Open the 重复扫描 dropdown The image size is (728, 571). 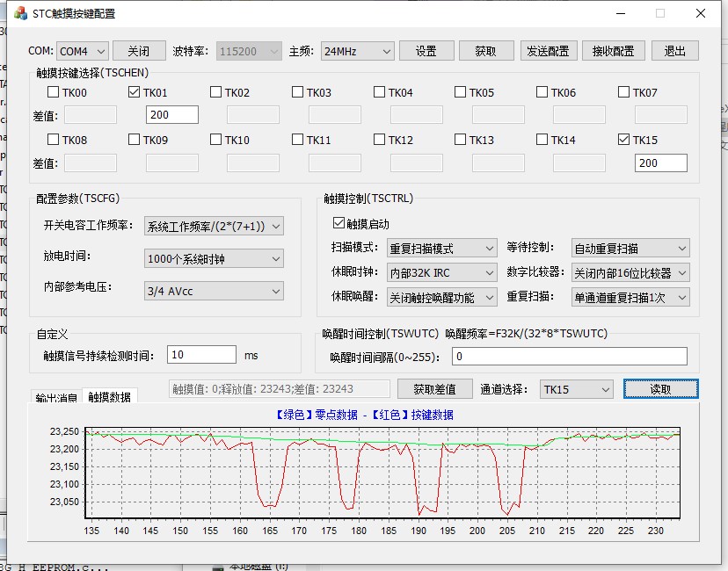click(630, 297)
